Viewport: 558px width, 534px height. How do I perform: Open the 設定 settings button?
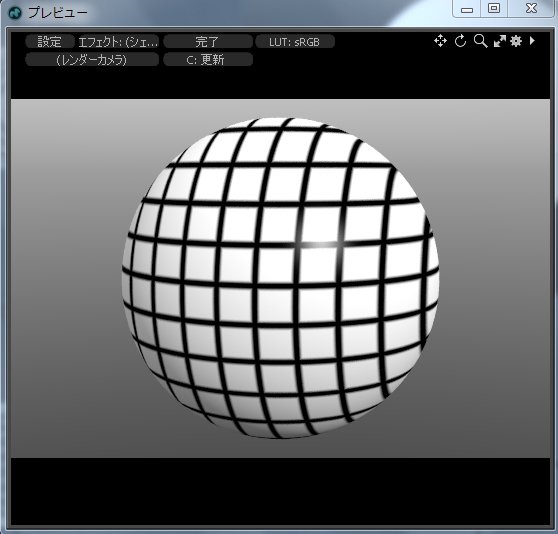(50, 42)
